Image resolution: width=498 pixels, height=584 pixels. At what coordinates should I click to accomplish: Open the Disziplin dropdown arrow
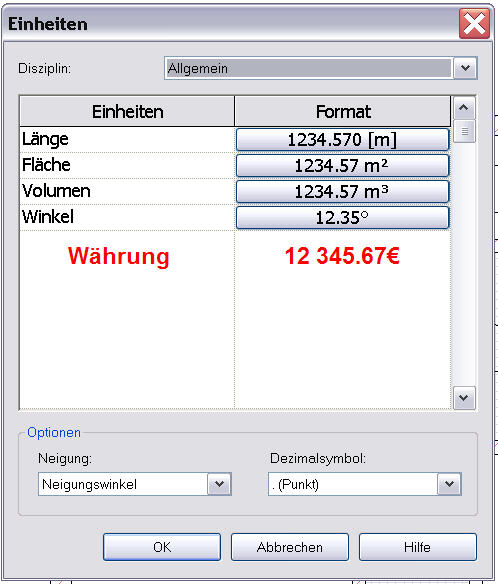coord(465,68)
